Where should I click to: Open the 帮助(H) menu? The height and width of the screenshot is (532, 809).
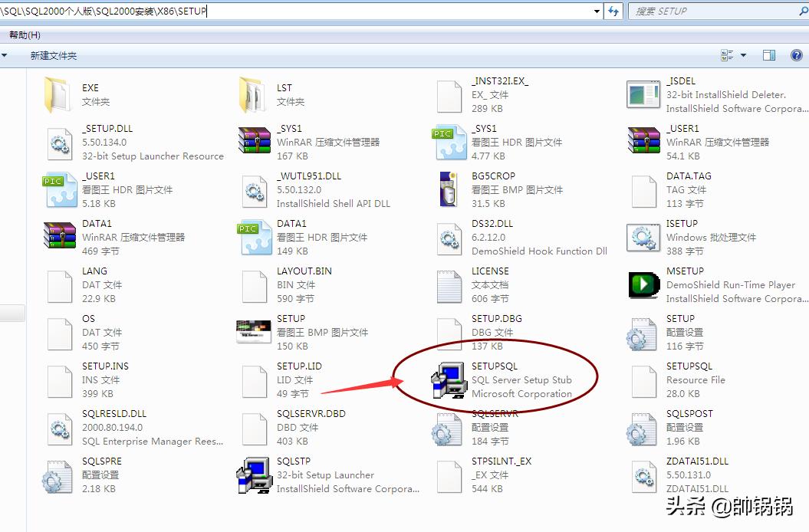pyautogui.click(x=23, y=34)
